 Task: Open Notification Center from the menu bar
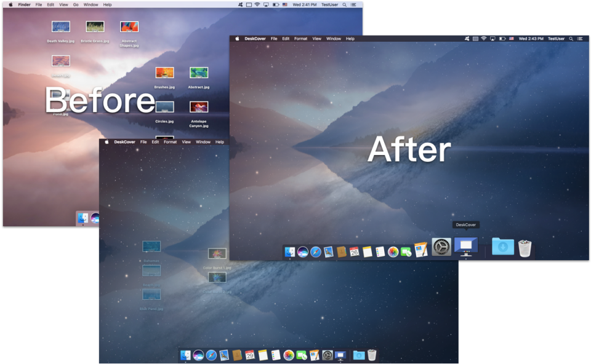(x=580, y=38)
